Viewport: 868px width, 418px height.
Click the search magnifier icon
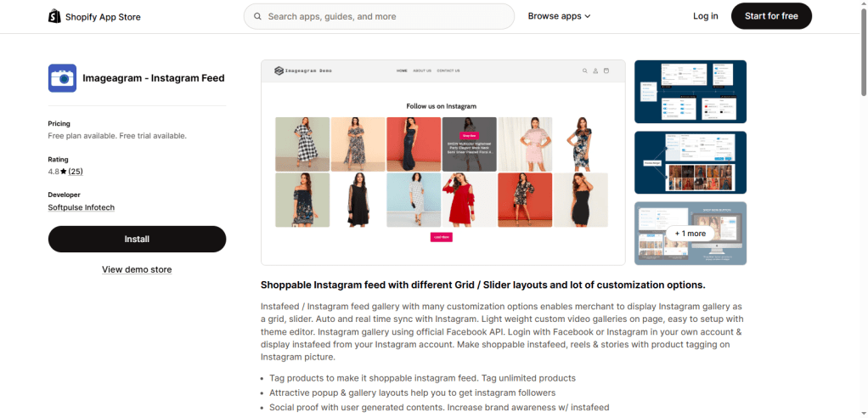coord(257,17)
